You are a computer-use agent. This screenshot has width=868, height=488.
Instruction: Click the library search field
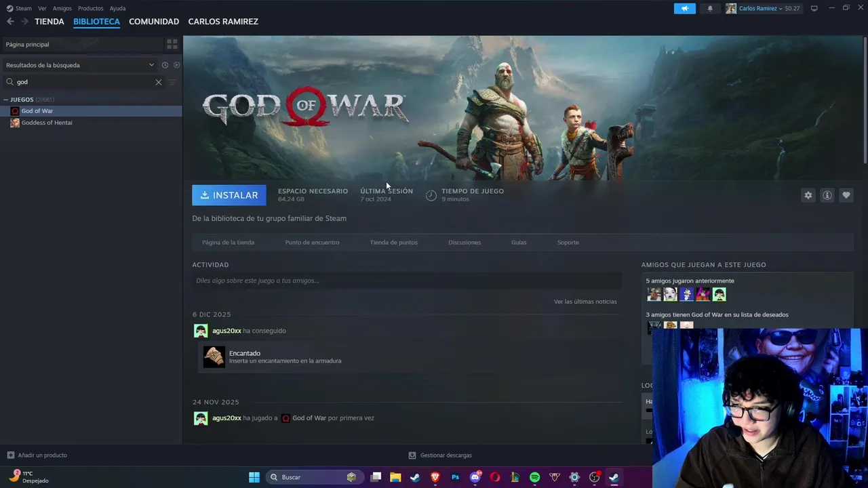[83, 82]
